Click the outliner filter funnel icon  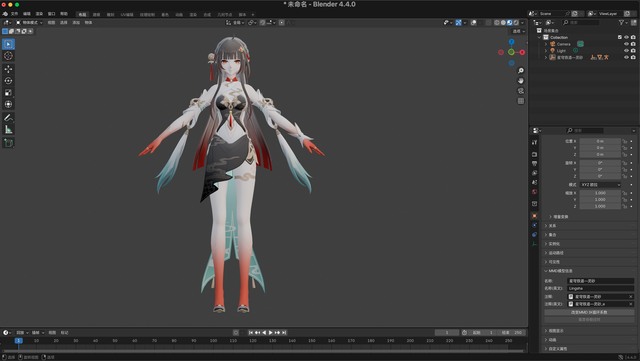coord(622,22)
